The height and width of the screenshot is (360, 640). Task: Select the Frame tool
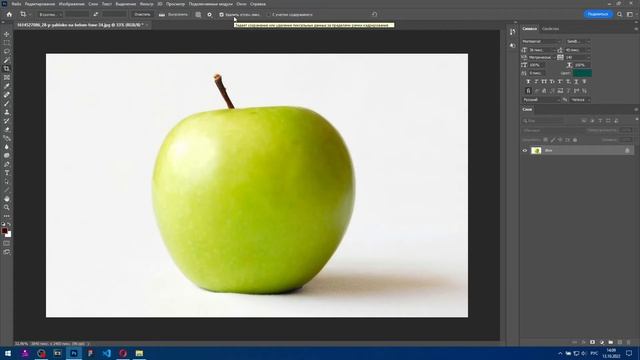pyautogui.click(x=7, y=77)
